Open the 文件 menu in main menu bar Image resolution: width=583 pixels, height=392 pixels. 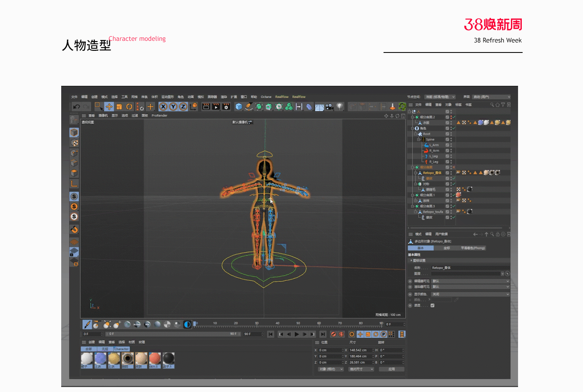[74, 97]
